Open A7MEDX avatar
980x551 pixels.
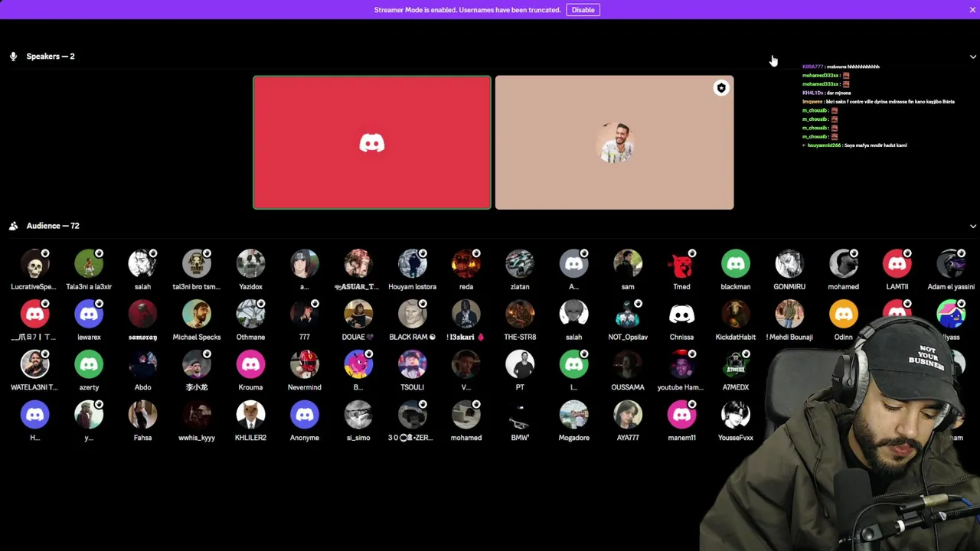point(736,365)
